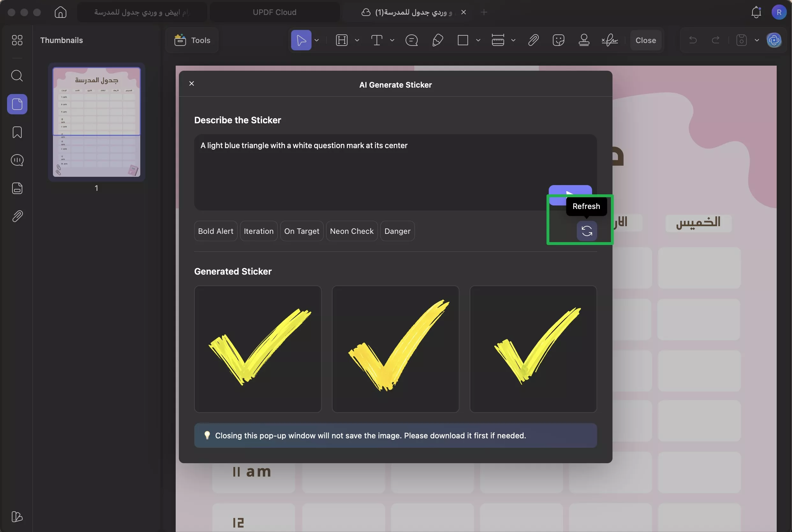Select the attachment paperclip in toolbar

tap(533, 40)
